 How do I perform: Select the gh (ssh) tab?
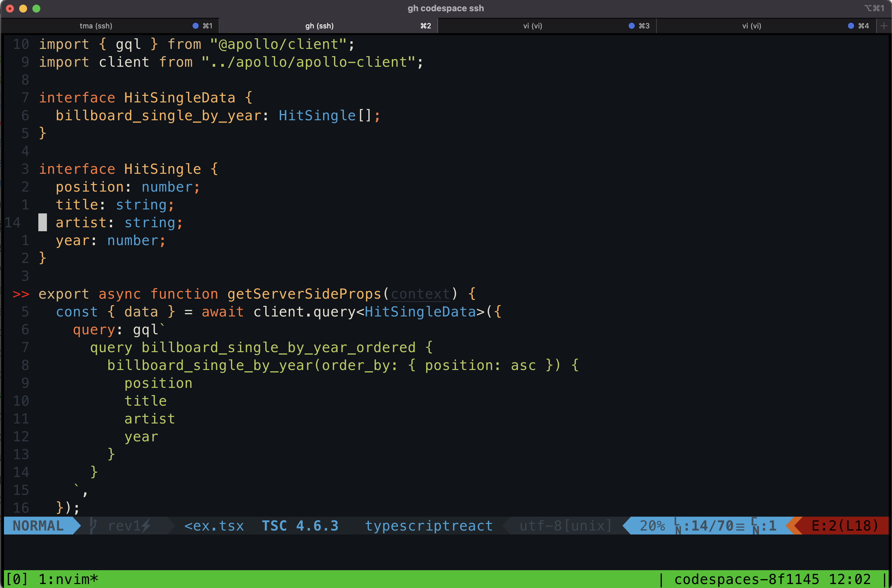pyautogui.click(x=319, y=26)
